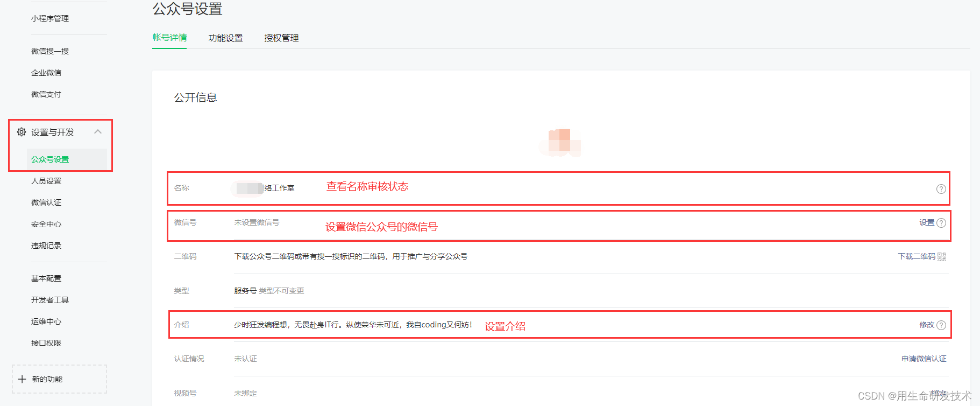980x406 pixels.
Task: Click the help icon in the 名称 row
Action: point(941,189)
